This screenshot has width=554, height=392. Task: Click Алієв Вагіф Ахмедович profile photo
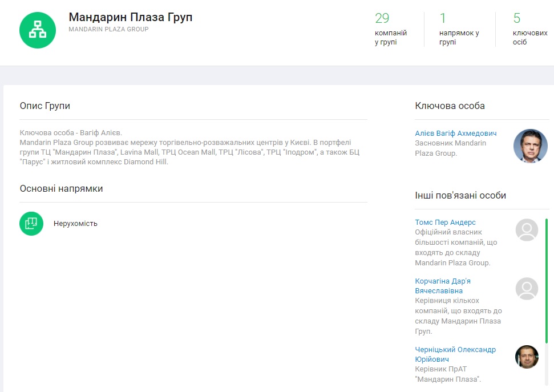530,146
